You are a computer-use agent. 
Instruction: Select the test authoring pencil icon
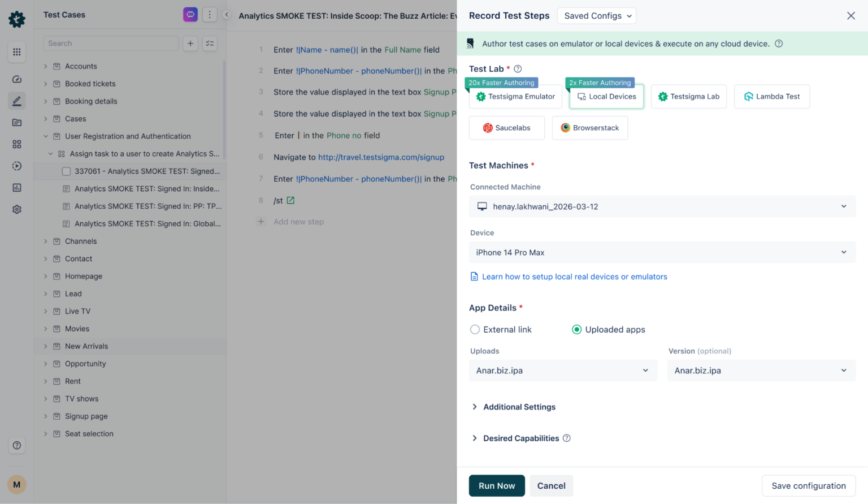tap(17, 101)
